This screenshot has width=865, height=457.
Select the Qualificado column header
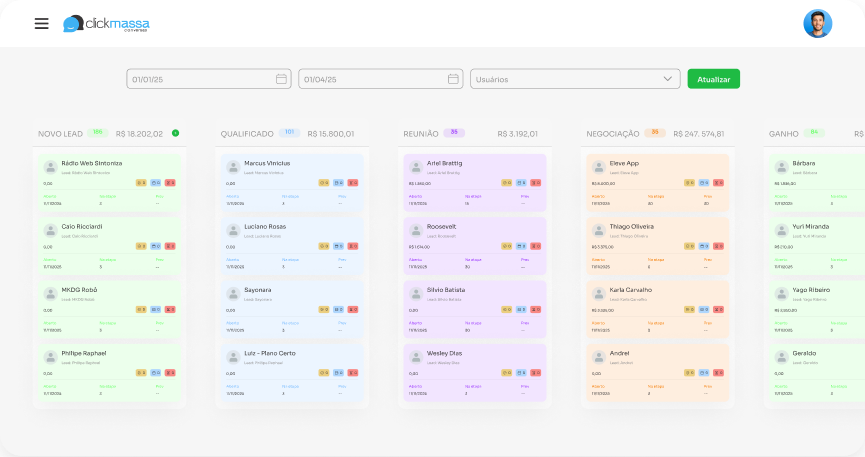pos(247,133)
